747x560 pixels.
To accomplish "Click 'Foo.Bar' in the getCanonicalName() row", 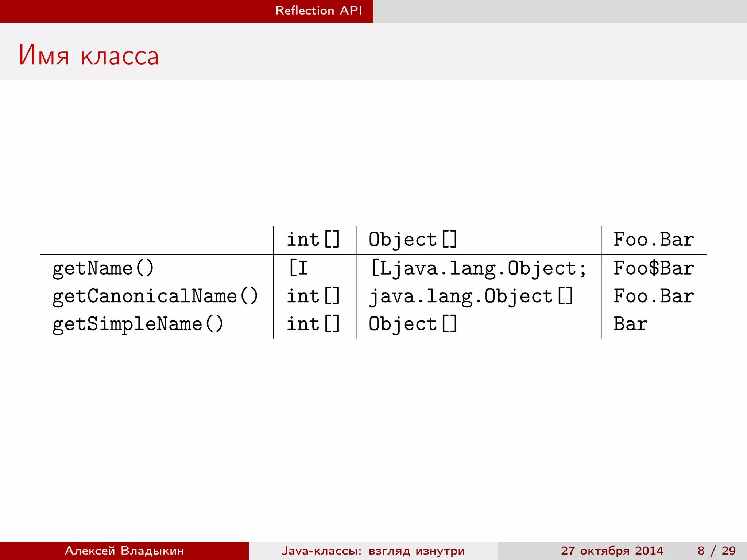I will pos(654,296).
